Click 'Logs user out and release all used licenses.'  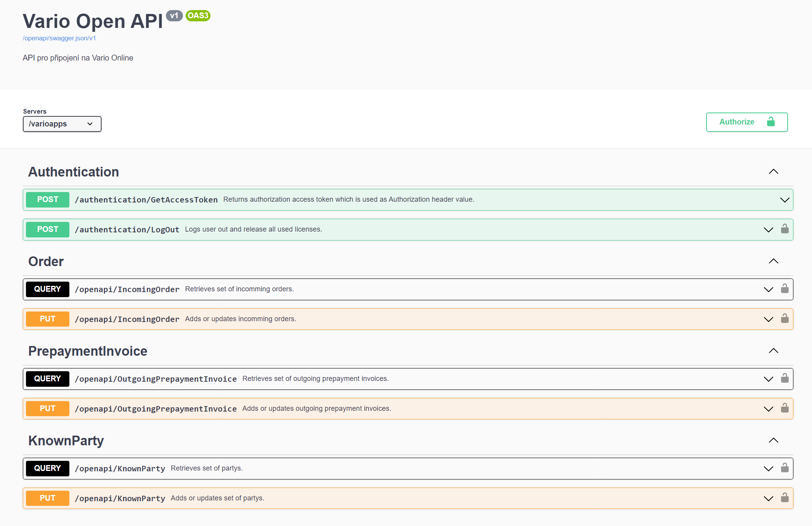click(253, 229)
